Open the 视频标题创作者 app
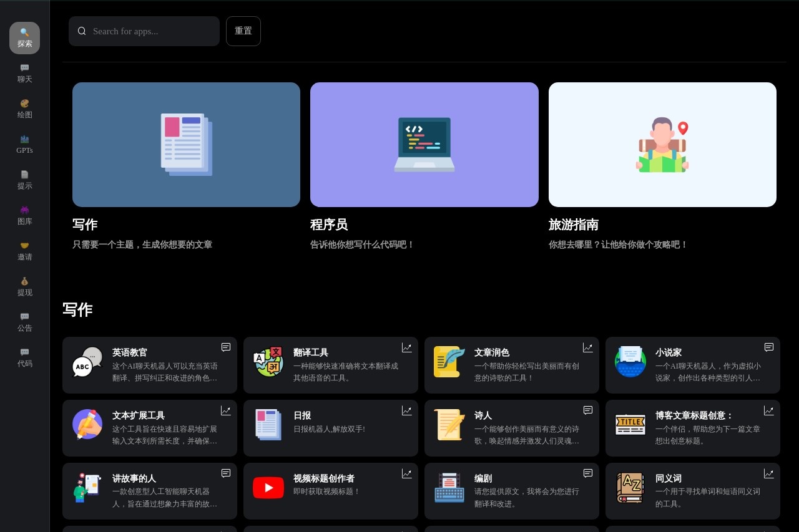Image resolution: width=799 pixels, height=532 pixels. point(331,491)
